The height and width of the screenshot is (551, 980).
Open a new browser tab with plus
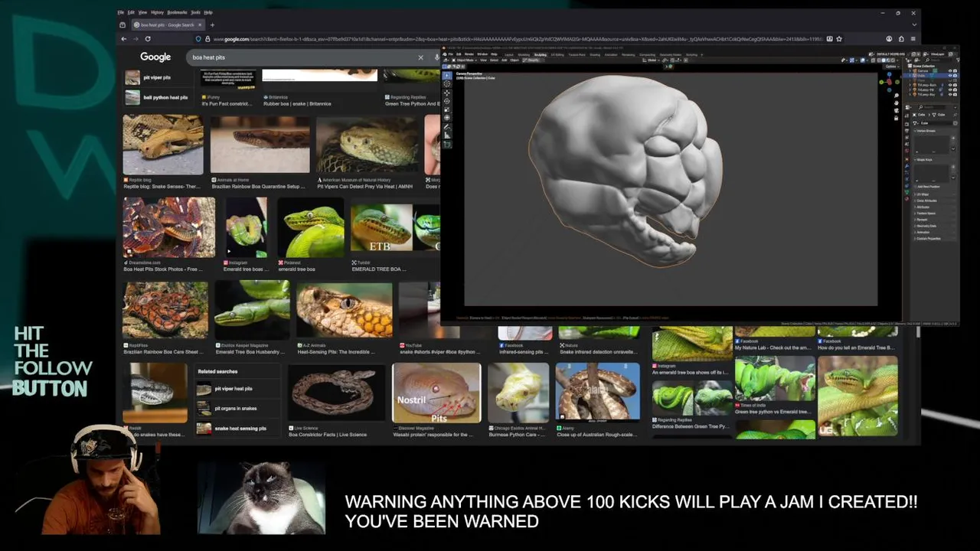(x=212, y=24)
